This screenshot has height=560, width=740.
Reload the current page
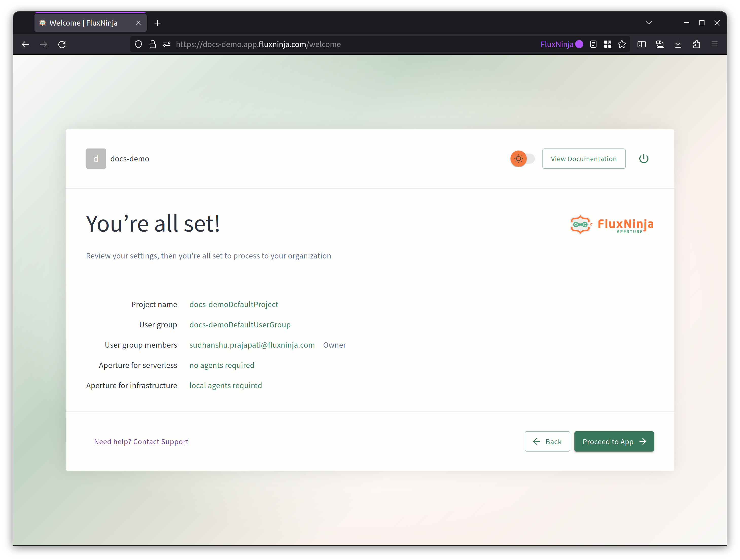click(62, 44)
